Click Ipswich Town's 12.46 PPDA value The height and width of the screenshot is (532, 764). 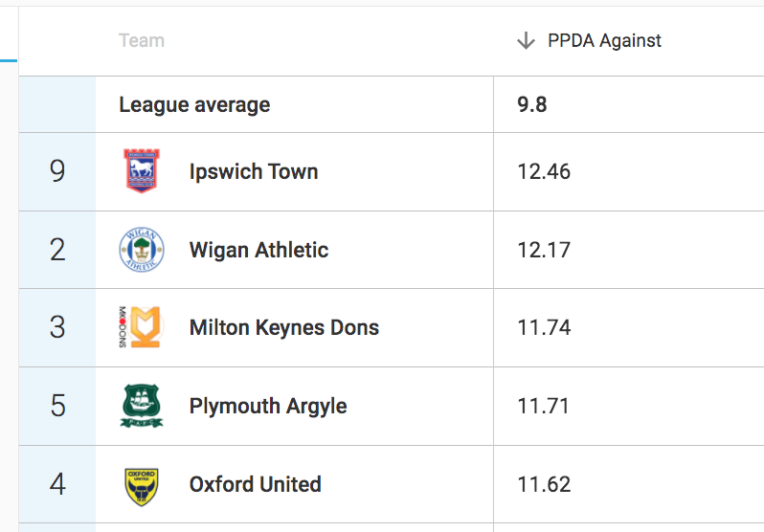[x=544, y=172]
